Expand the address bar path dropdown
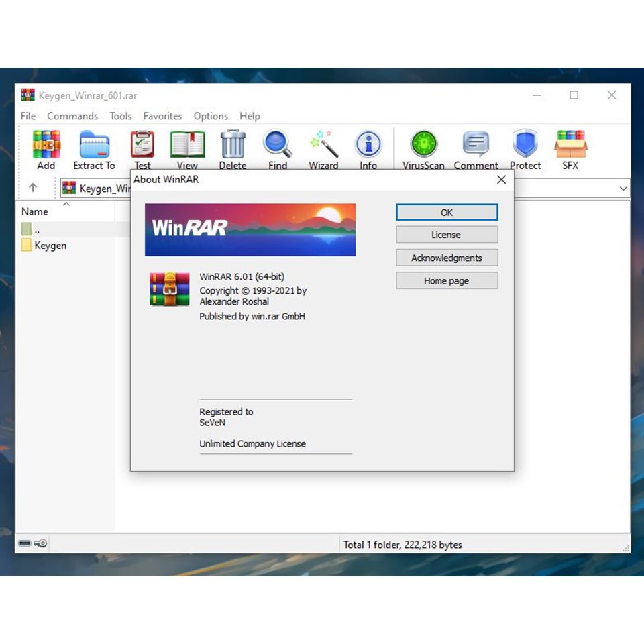Screen dimensions: 644x644 pos(623,189)
